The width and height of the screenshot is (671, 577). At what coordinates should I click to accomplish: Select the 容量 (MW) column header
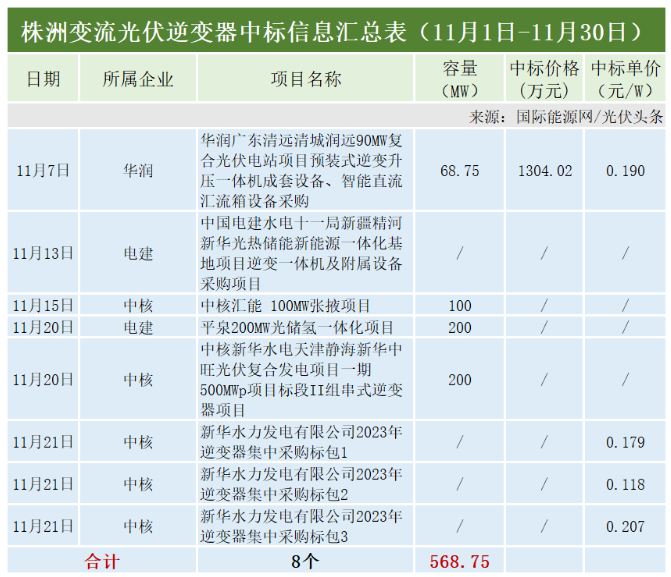point(459,79)
